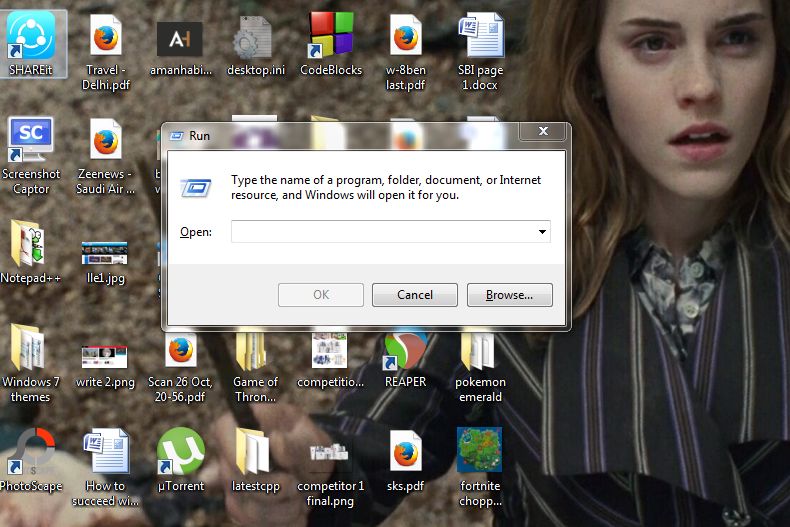The width and height of the screenshot is (790, 527).
Task: Click the Cancel button in Run dialog
Action: point(415,295)
